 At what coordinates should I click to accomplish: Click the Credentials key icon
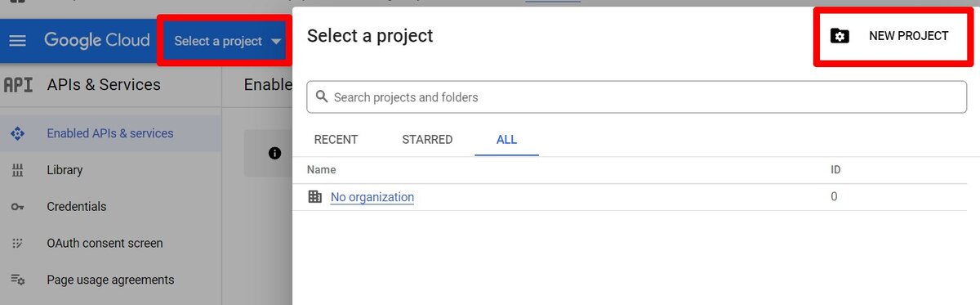pos(17,207)
